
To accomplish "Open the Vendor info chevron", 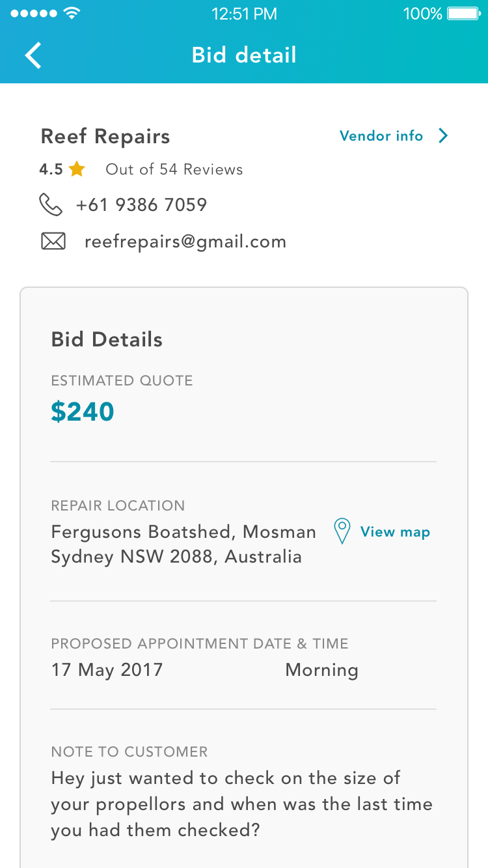I will click(x=443, y=135).
